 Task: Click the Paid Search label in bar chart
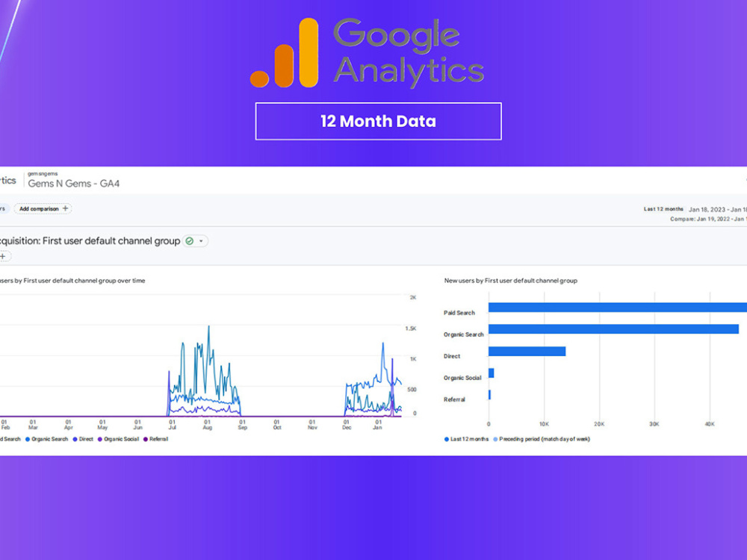click(x=459, y=313)
